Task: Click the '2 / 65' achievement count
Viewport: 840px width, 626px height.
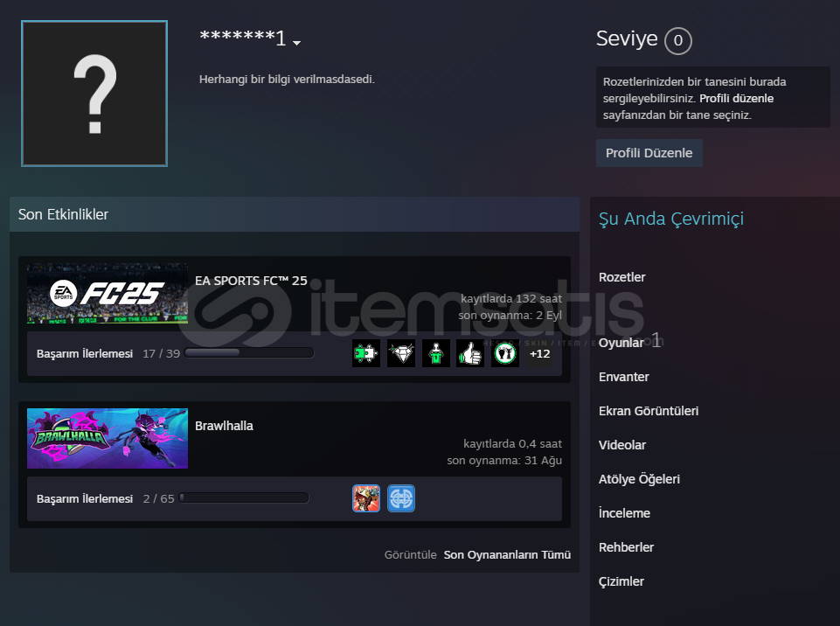Action: 158,499
